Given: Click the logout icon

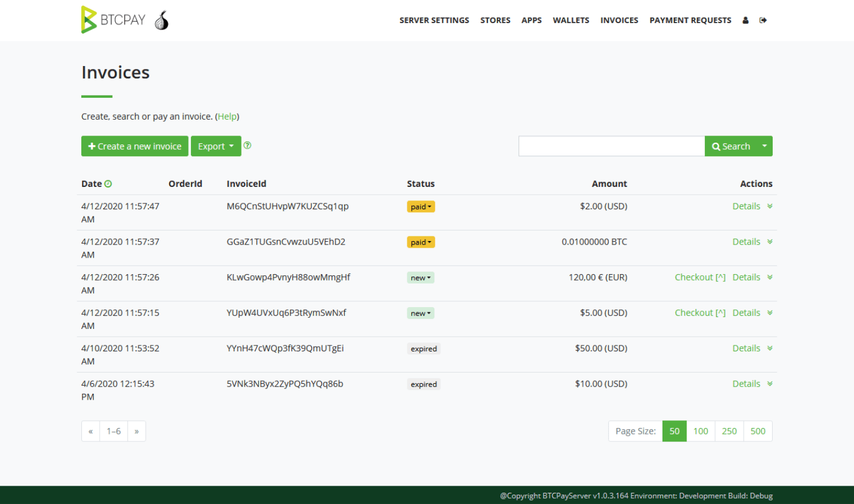Looking at the screenshot, I should [x=763, y=19].
